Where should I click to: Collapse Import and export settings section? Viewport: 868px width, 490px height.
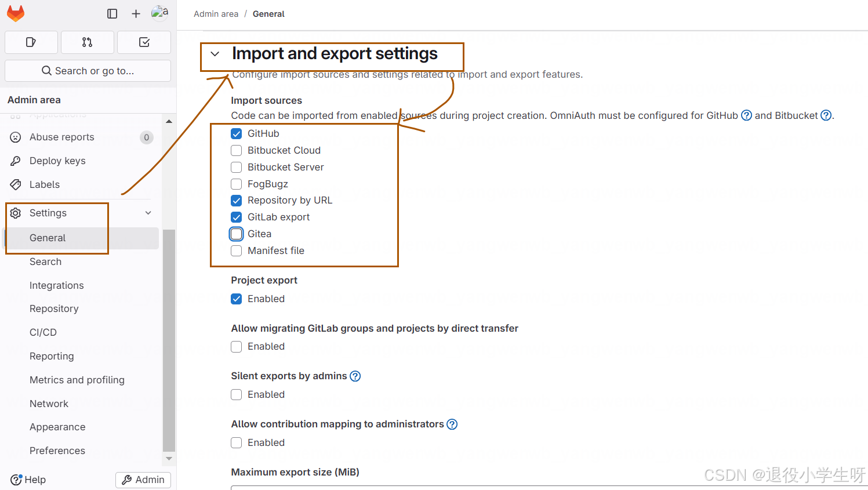click(215, 54)
